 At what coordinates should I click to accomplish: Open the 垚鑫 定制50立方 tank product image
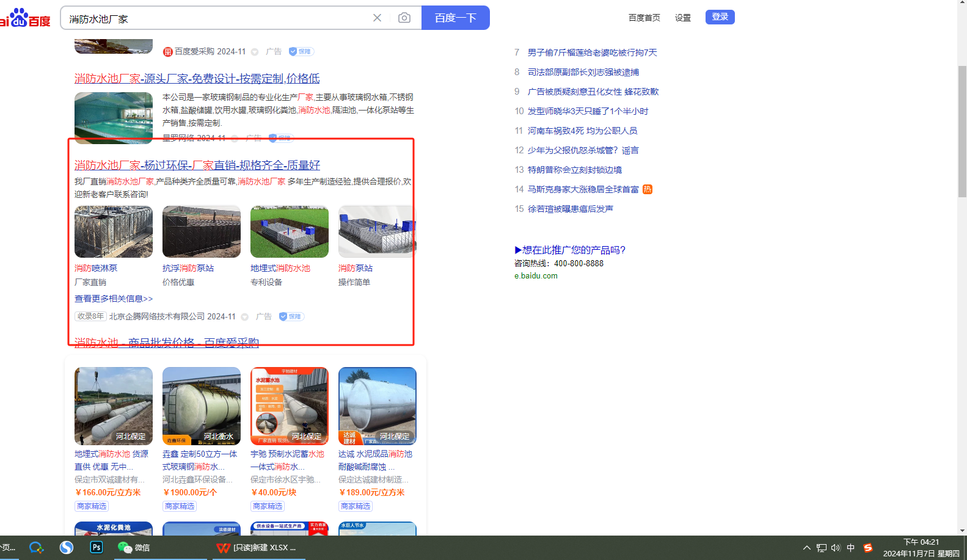(x=202, y=406)
